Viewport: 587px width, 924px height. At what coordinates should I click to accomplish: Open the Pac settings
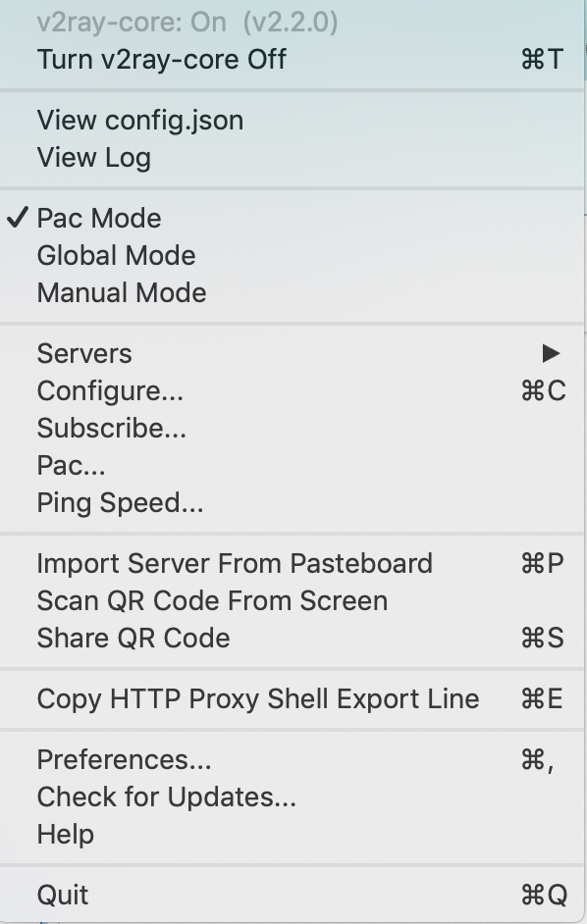71,465
